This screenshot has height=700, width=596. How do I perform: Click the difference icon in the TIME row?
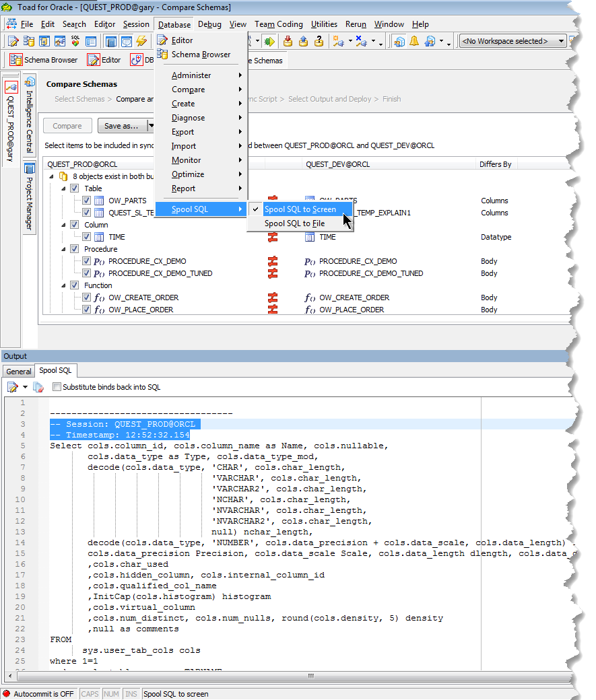tap(273, 237)
